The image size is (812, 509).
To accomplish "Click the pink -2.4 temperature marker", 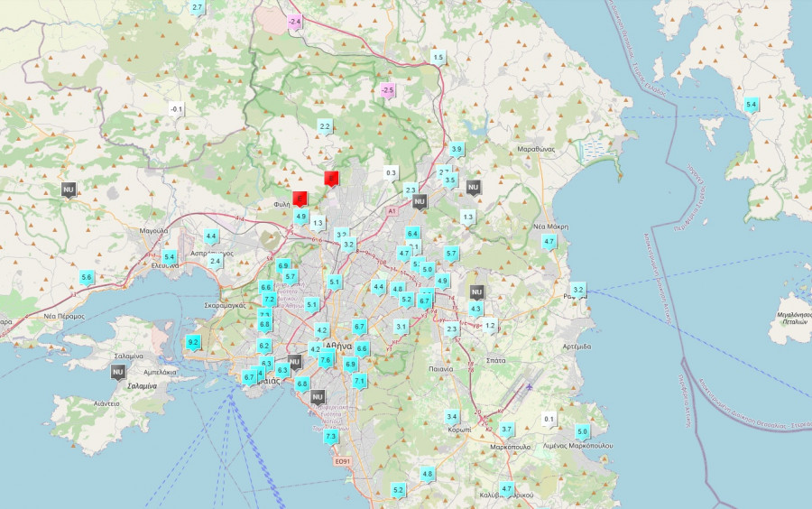I will (295, 22).
